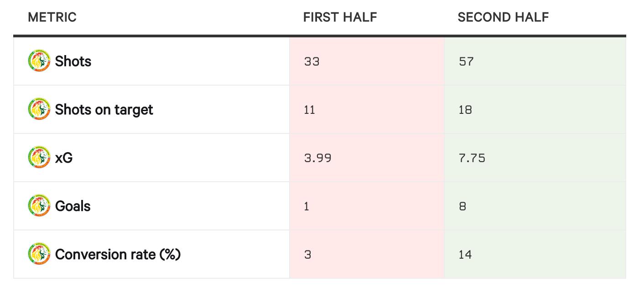This screenshot has width=644, height=296.
Task: Select the Shots row label
Action: coord(73,61)
